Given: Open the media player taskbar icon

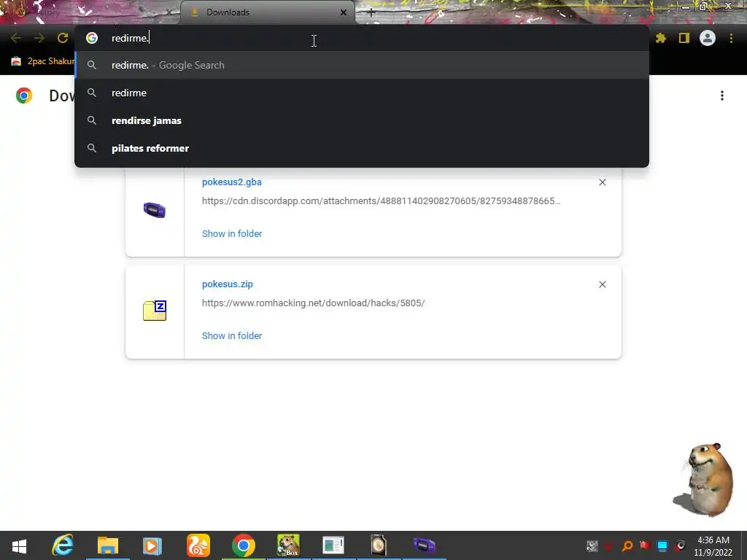Looking at the screenshot, I should [x=152, y=545].
